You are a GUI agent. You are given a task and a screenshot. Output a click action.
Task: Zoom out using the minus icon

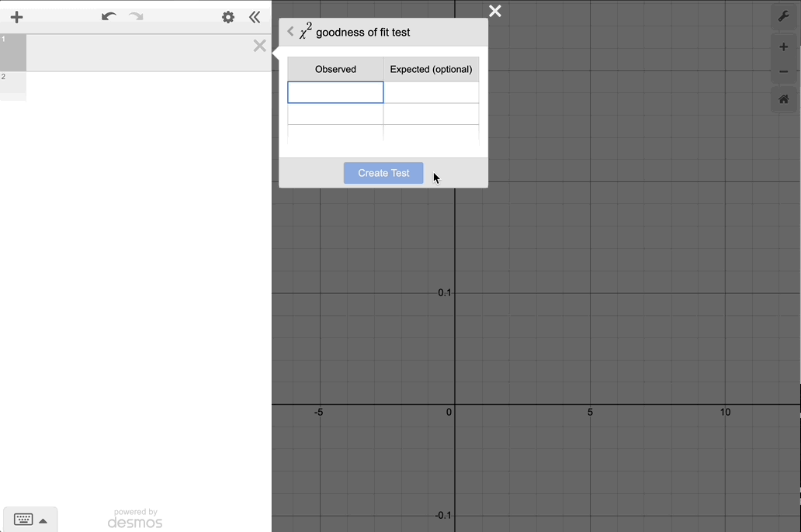click(783, 72)
